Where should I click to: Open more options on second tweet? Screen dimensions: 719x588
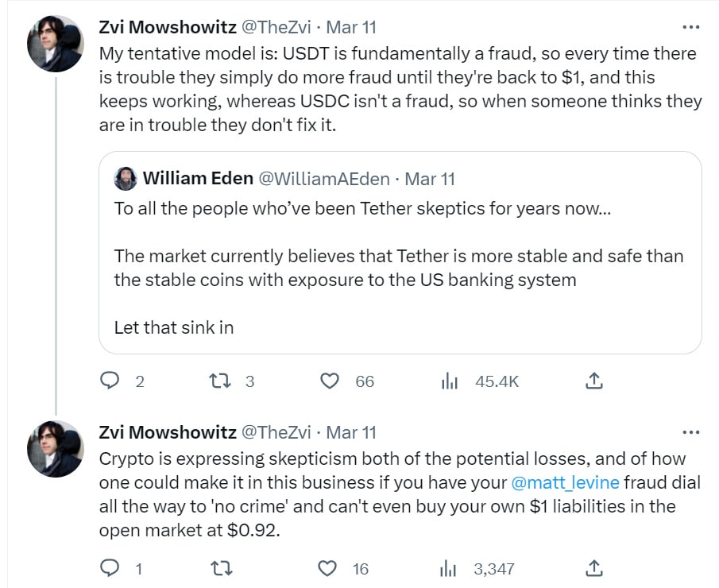click(691, 432)
